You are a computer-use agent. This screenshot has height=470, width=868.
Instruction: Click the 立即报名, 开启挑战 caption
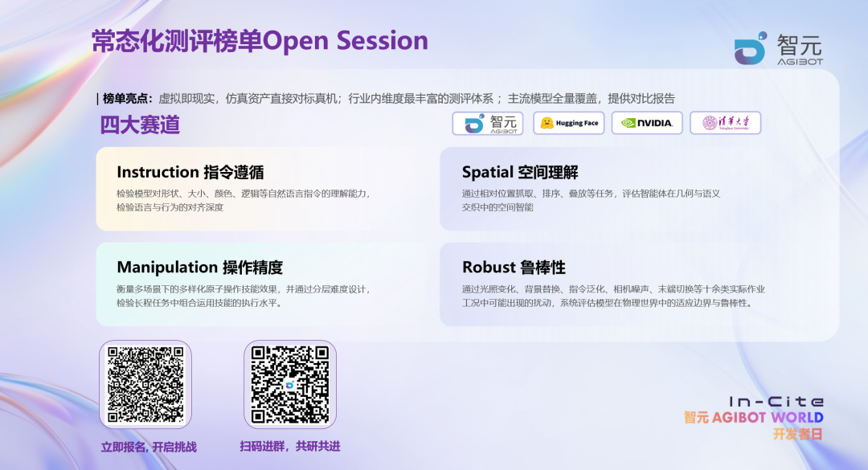tap(149, 447)
